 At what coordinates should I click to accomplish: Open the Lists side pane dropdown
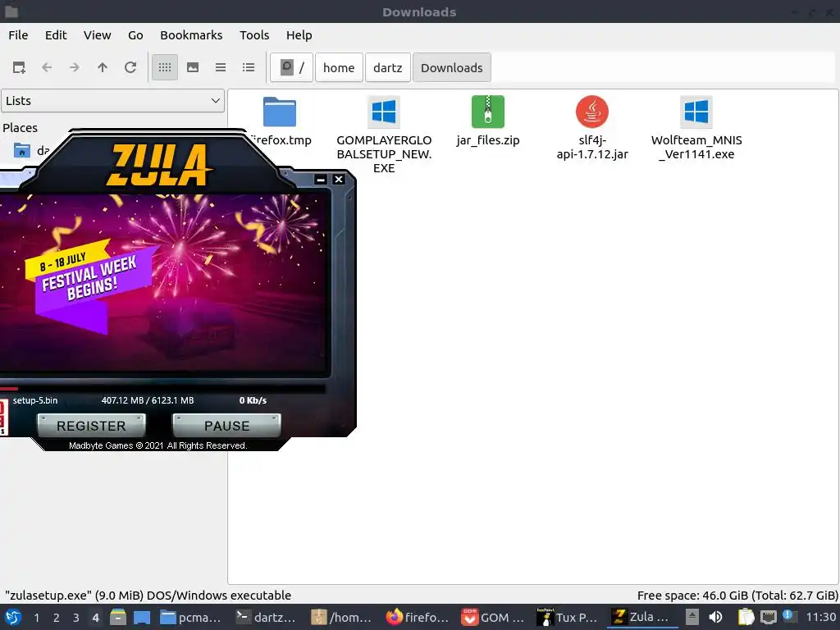pos(112,101)
